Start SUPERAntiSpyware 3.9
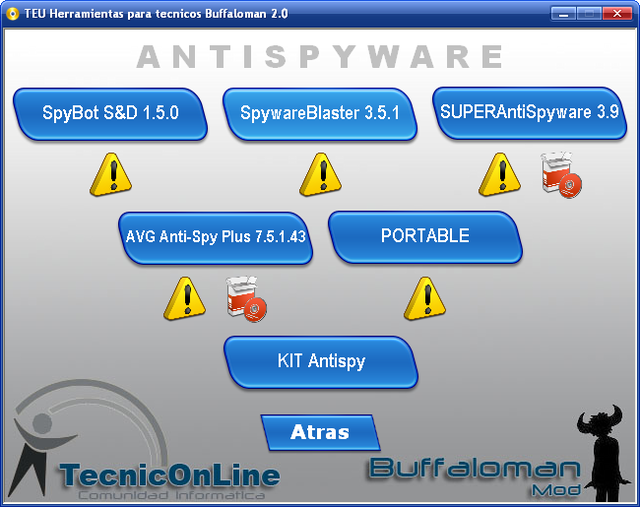This screenshot has height=507, width=640. (x=529, y=113)
